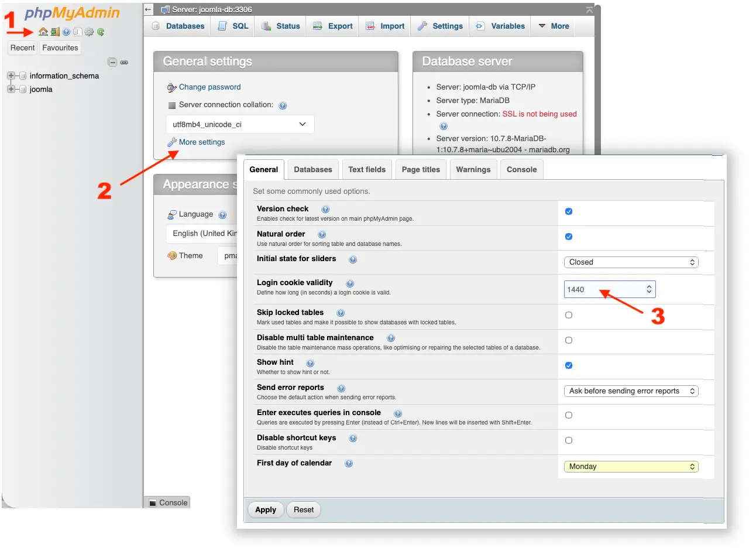Screen dimensions: 756x558
Task: Open phpMyAdmin documentation blue question icon
Action: tap(66, 32)
